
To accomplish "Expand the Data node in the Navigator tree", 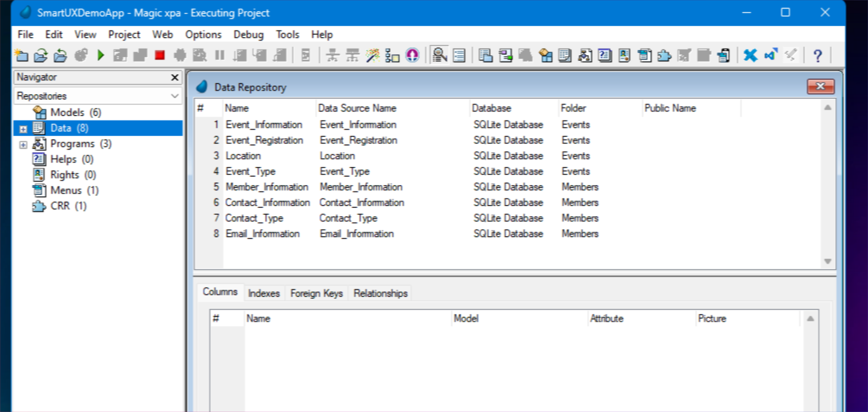I will click(x=24, y=129).
